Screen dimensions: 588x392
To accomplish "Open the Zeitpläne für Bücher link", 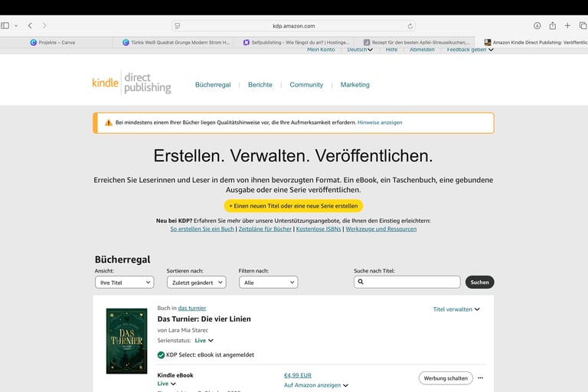I will (265, 229).
